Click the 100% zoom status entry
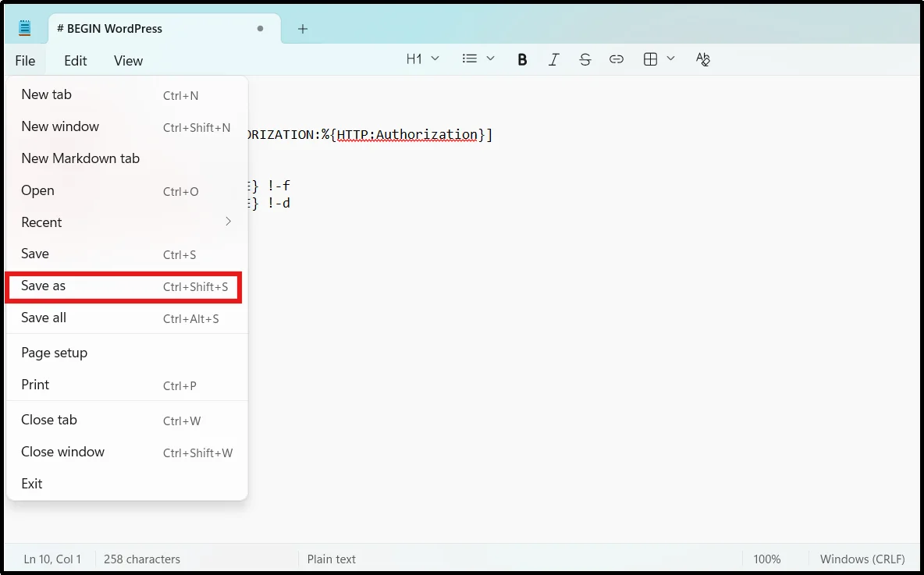This screenshot has width=924, height=575. (766, 559)
